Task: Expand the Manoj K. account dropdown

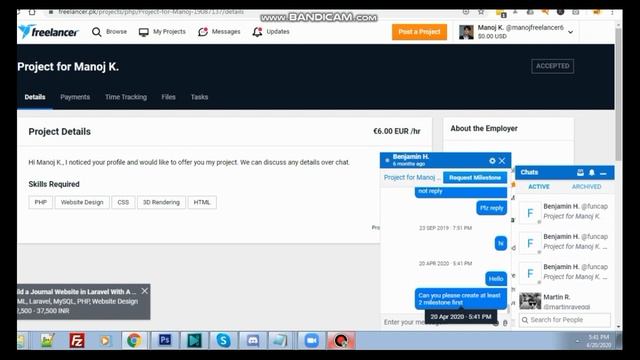Action: 570,32
